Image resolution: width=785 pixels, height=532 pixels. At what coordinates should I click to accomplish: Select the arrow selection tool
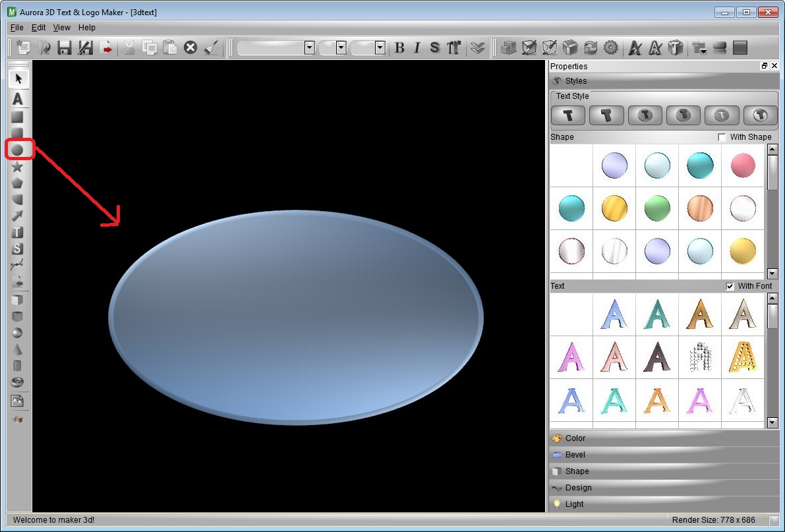pos(18,78)
